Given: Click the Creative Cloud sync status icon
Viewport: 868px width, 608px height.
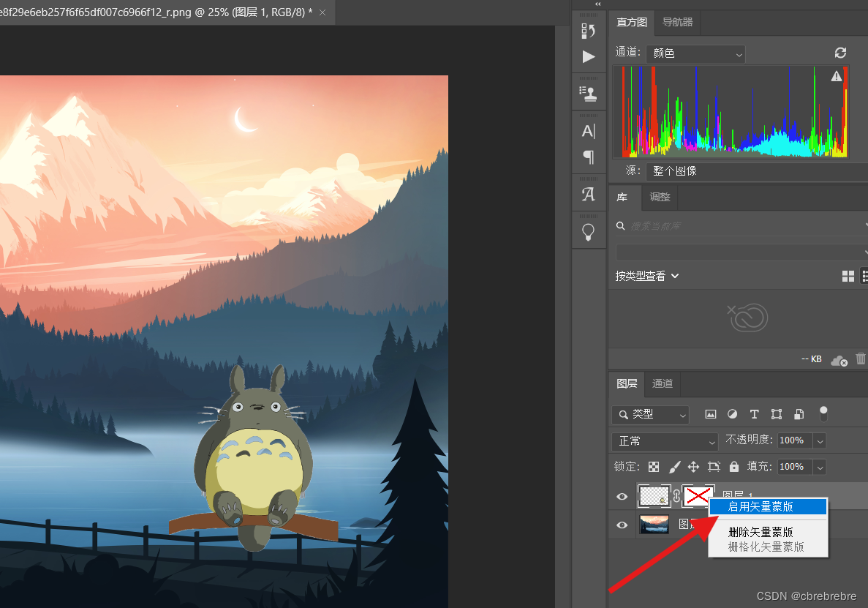Looking at the screenshot, I should coord(839,361).
